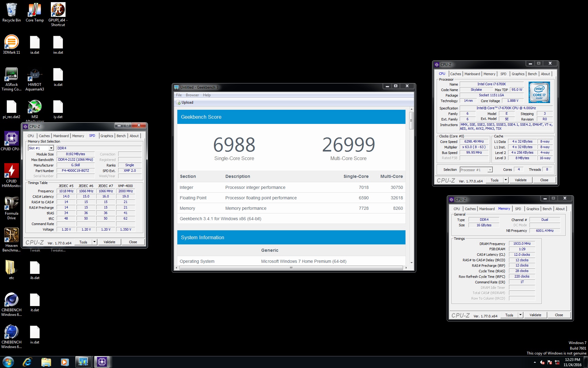The image size is (588, 368).
Task: Launch Core Temp from desktop
Action: pyautogui.click(x=35, y=12)
